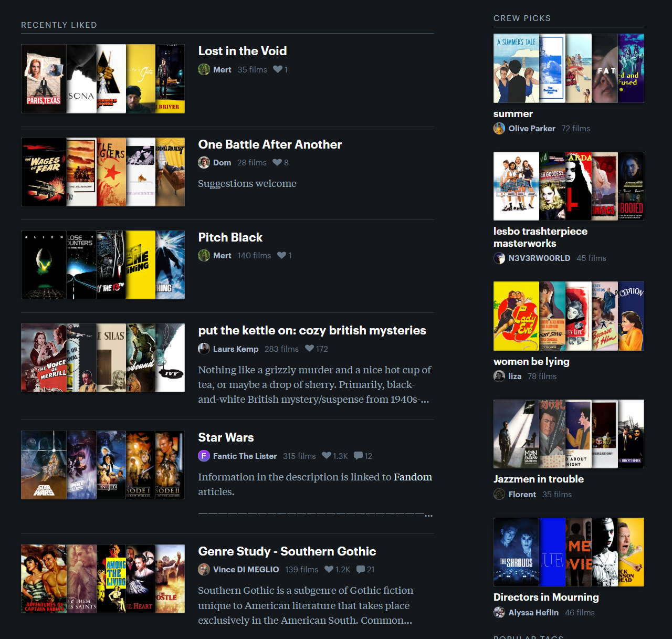The width and height of the screenshot is (672, 639).
Task: Visit liza's profile via the username
Action: (515, 376)
